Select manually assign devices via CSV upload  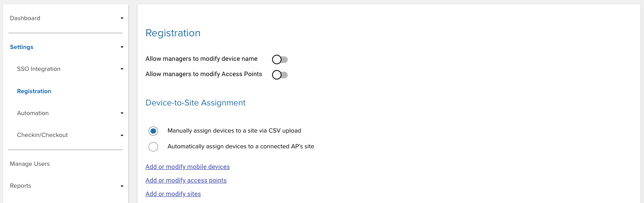click(x=153, y=131)
